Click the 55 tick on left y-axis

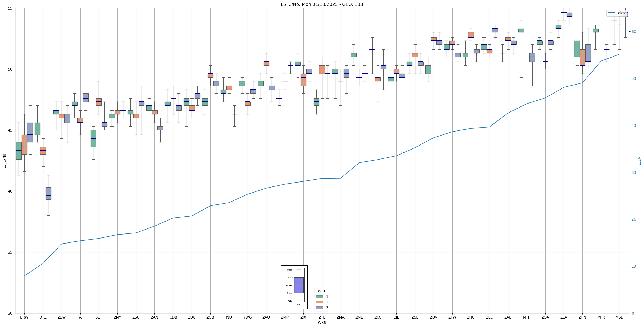coord(10,8)
